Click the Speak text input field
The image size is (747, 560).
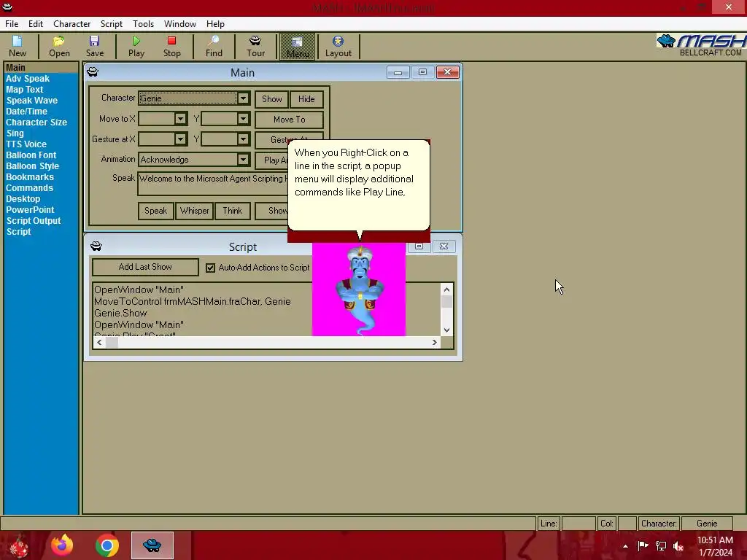(x=213, y=183)
